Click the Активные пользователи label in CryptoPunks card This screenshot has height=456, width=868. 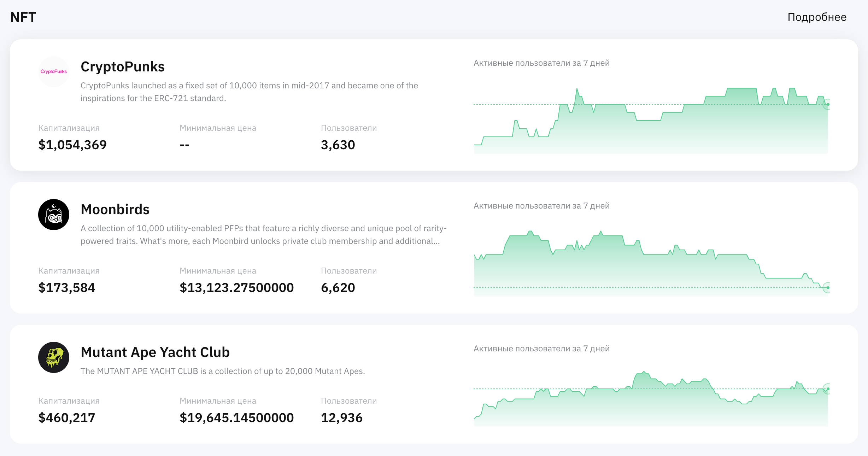point(541,63)
